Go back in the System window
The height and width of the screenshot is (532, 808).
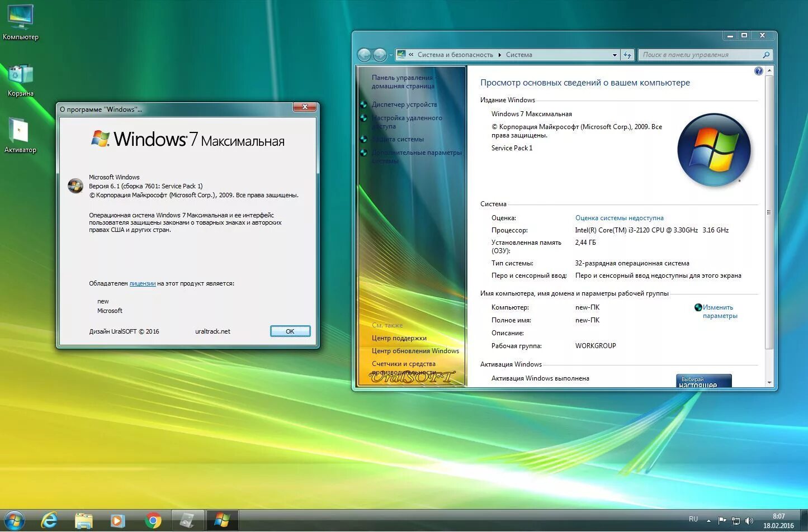coord(365,55)
